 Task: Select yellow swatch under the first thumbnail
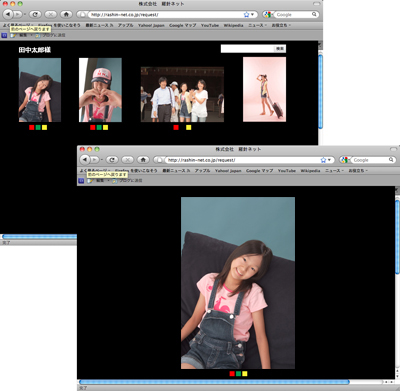(x=44, y=127)
